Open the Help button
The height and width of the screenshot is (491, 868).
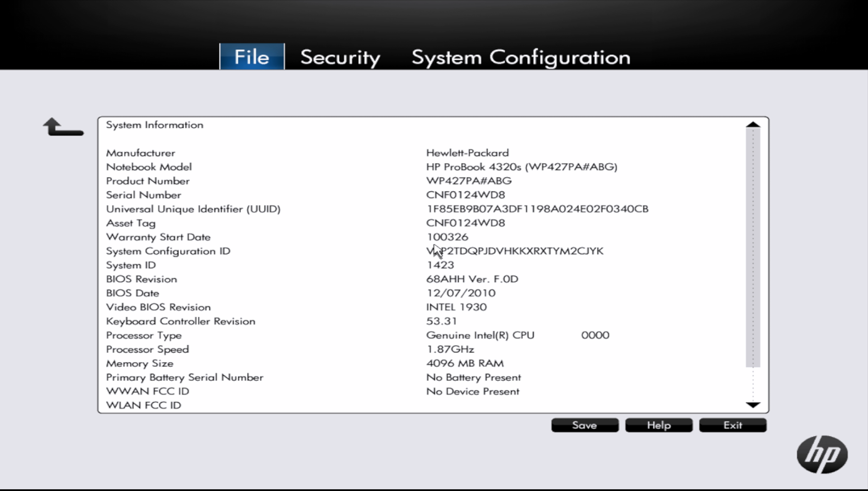point(659,425)
